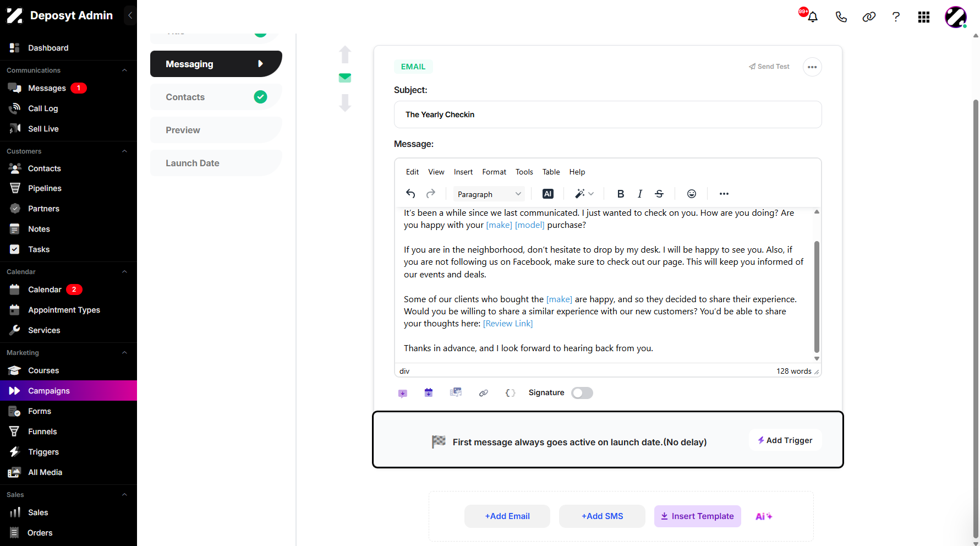
Task: Click Send Test link
Action: pos(769,67)
